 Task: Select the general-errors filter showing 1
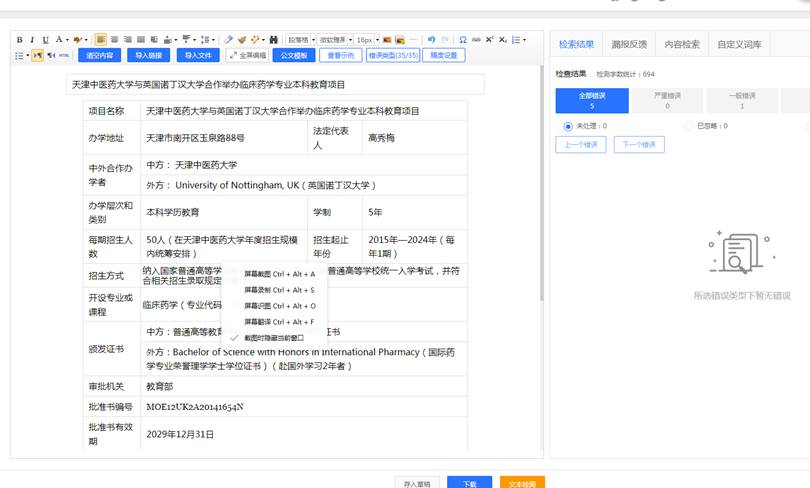742,101
